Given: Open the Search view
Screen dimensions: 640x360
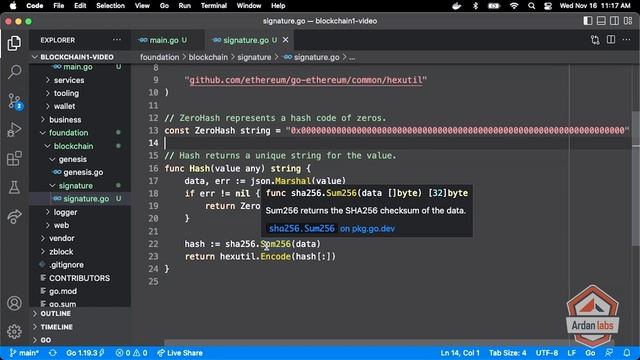Looking at the screenshot, I should pos(14,72).
